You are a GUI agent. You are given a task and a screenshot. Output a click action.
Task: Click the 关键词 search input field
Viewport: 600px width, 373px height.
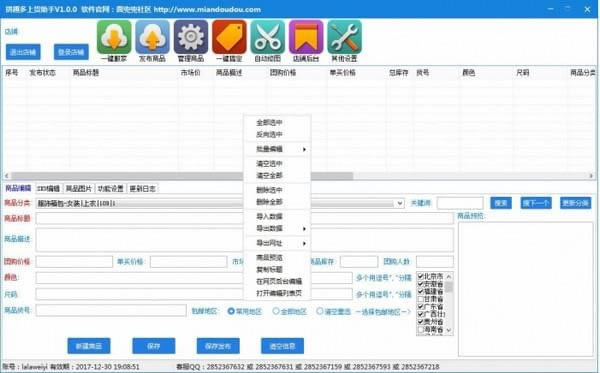point(460,203)
